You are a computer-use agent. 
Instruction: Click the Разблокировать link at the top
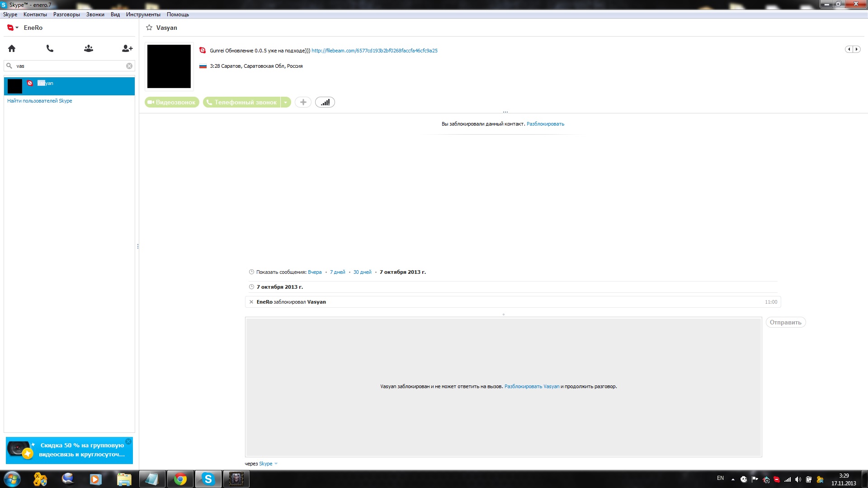click(545, 124)
